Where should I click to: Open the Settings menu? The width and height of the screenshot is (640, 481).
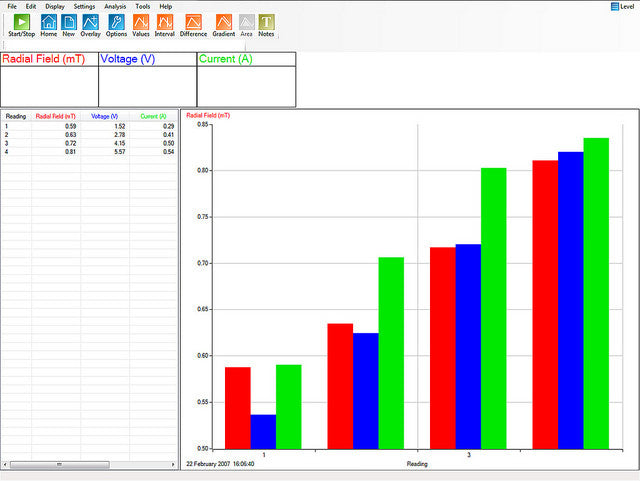coord(84,6)
